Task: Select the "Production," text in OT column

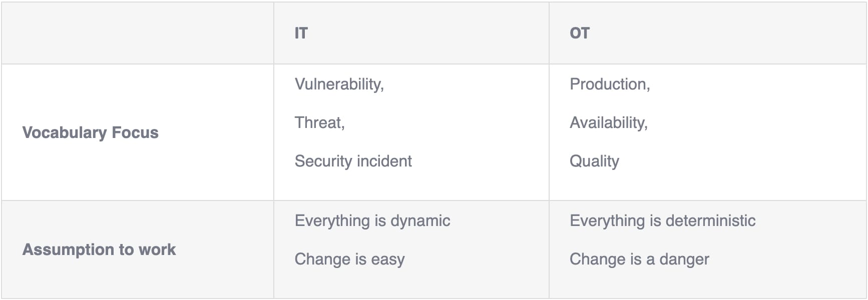Action: (x=610, y=84)
